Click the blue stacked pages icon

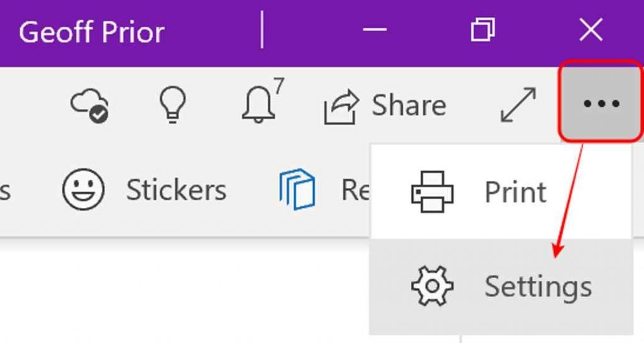coord(297,189)
